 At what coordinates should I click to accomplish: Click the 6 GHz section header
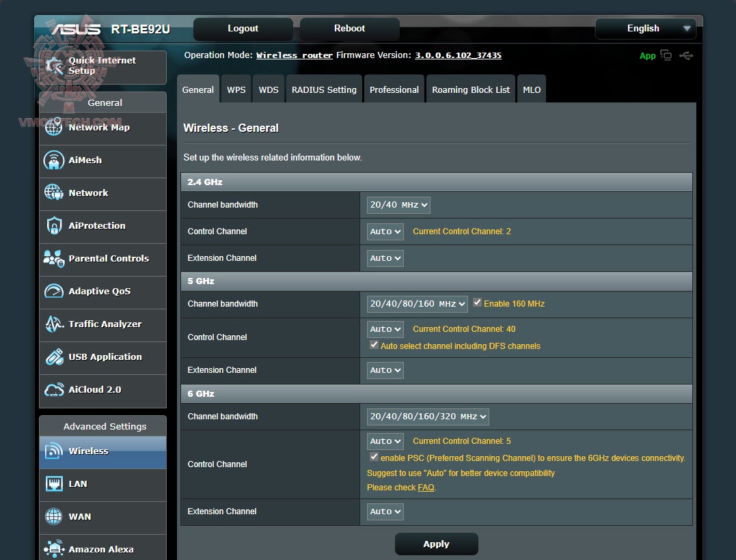click(436, 393)
